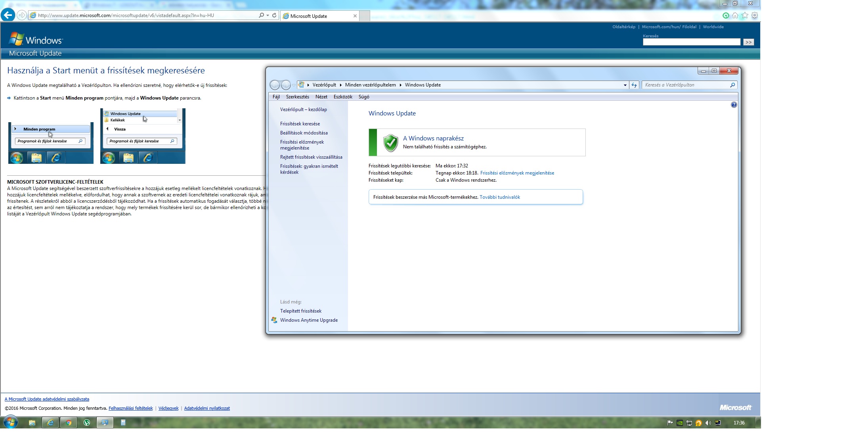Click the Worldwide link
Screen dimensions: 868x432
click(x=713, y=27)
